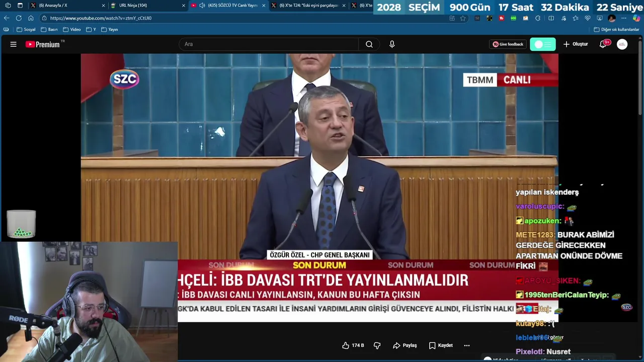Close the URL Ninja tab

(184, 6)
